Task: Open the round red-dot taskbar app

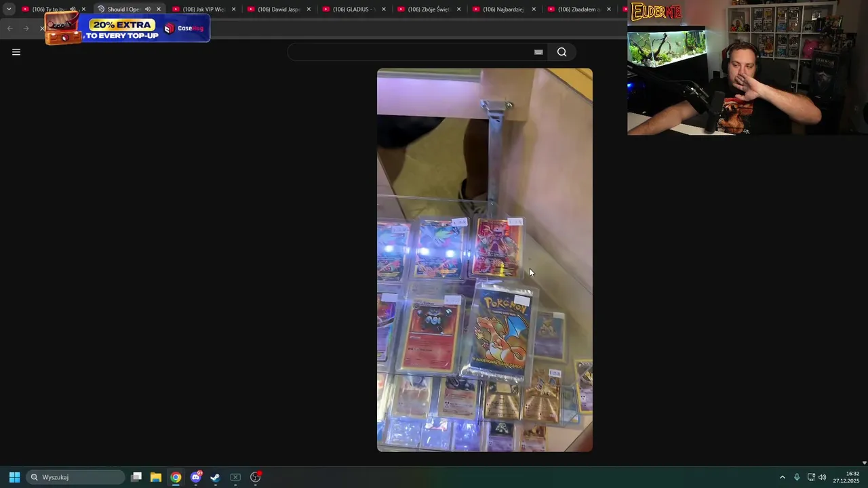Action: [256, 477]
